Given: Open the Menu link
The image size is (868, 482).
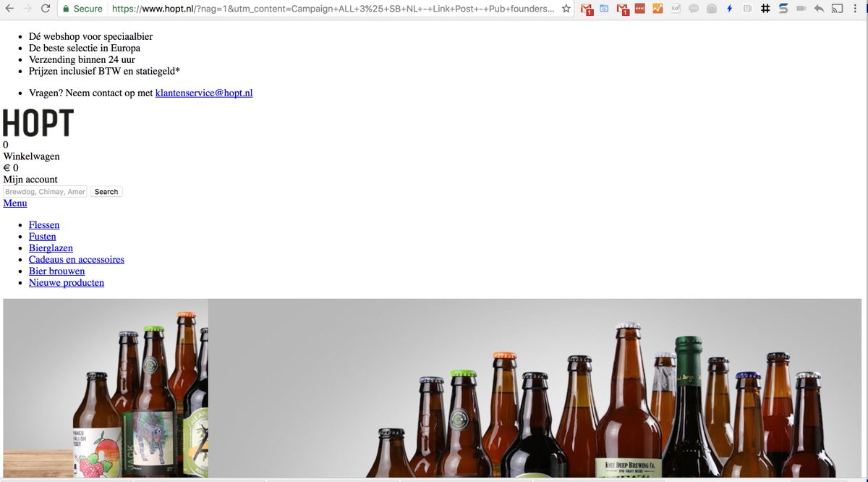Looking at the screenshot, I should tap(15, 203).
